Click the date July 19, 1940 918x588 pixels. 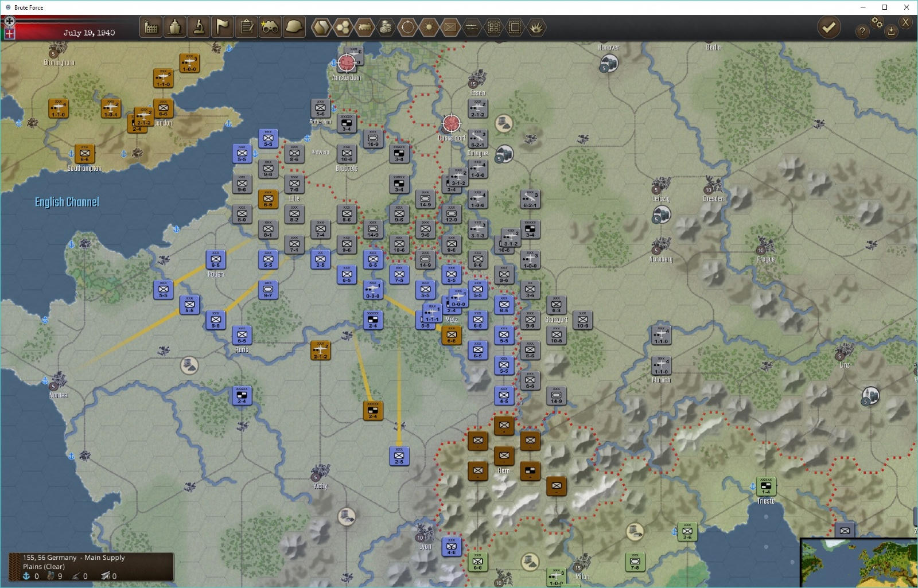click(x=89, y=33)
